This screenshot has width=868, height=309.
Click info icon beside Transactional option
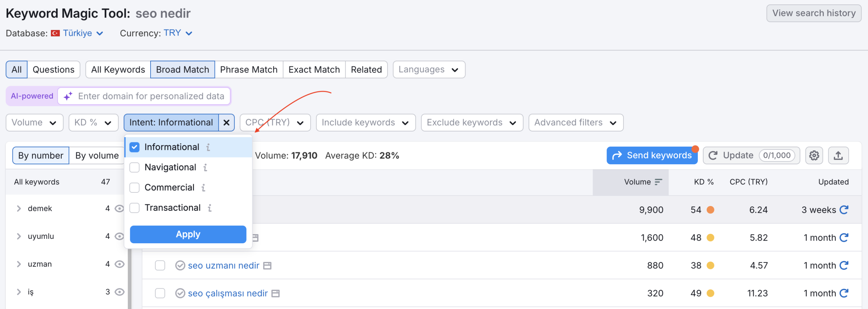[210, 208]
